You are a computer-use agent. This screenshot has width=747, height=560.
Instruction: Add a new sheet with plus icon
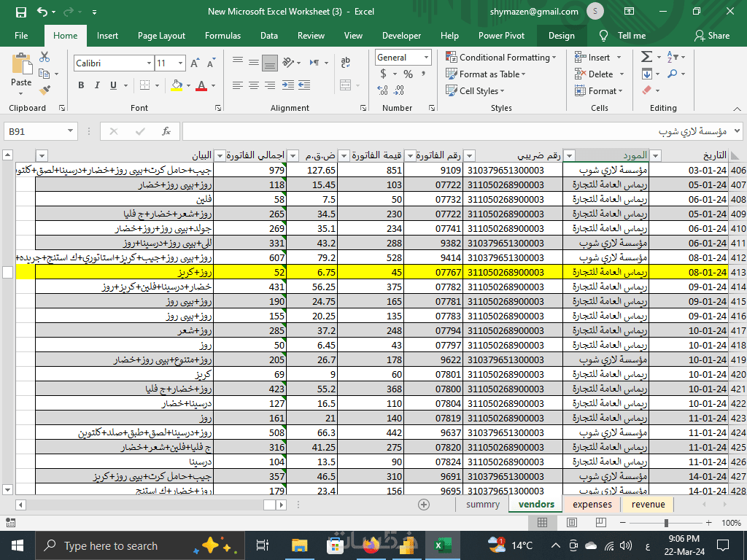pyautogui.click(x=424, y=505)
